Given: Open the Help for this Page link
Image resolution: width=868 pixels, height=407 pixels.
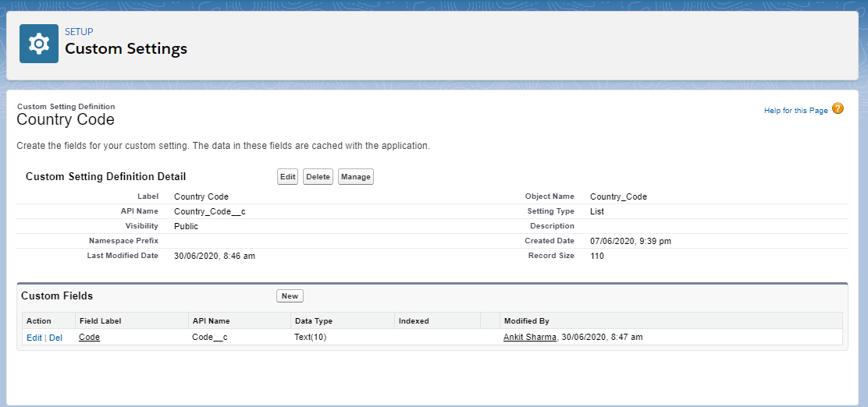Looking at the screenshot, I should (x=795, y=111).
